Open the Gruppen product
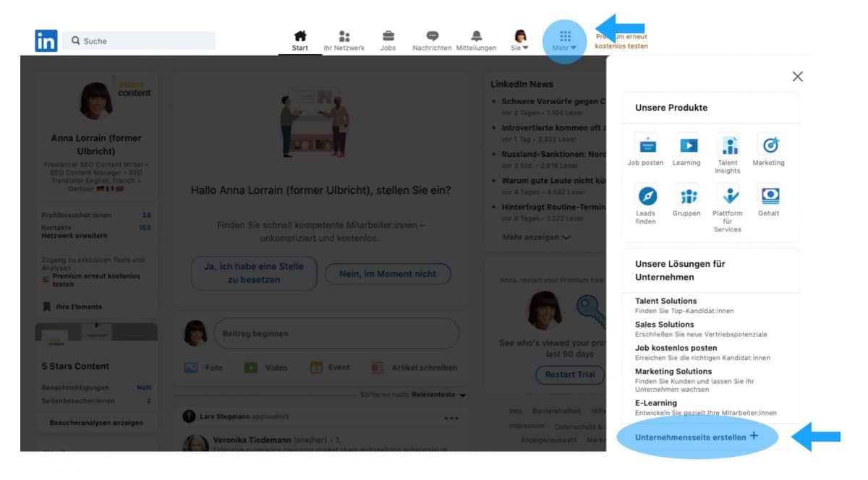The image size is (868, 480). (x=686, y=200)
